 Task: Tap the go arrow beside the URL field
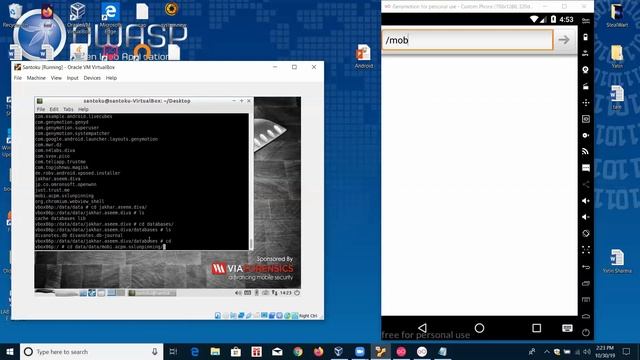(x=564, y=40)
